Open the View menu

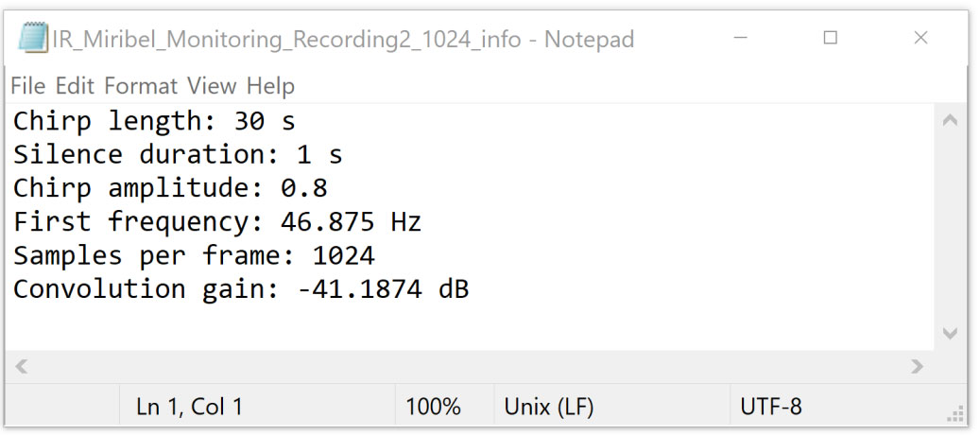pos(212,86)
